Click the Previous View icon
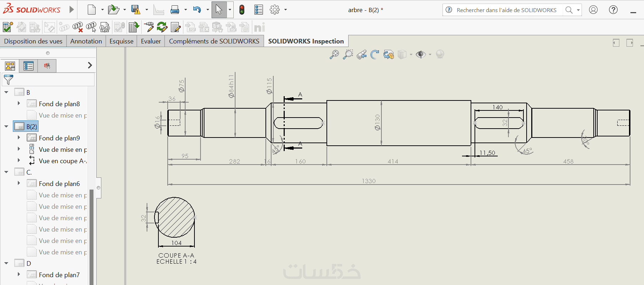644x285 pixels. pos(361,55)
